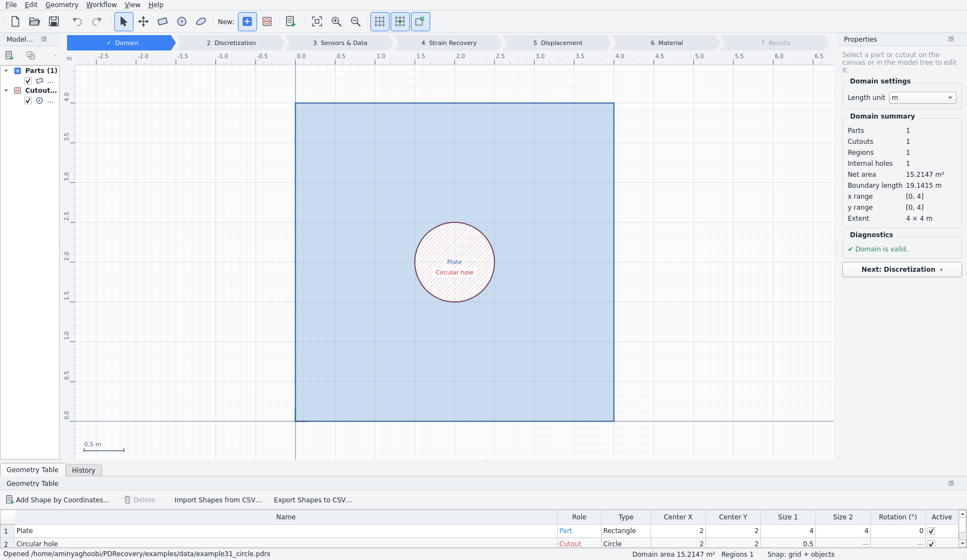Open the Length unit dropdown

click(x=922, y=98)
